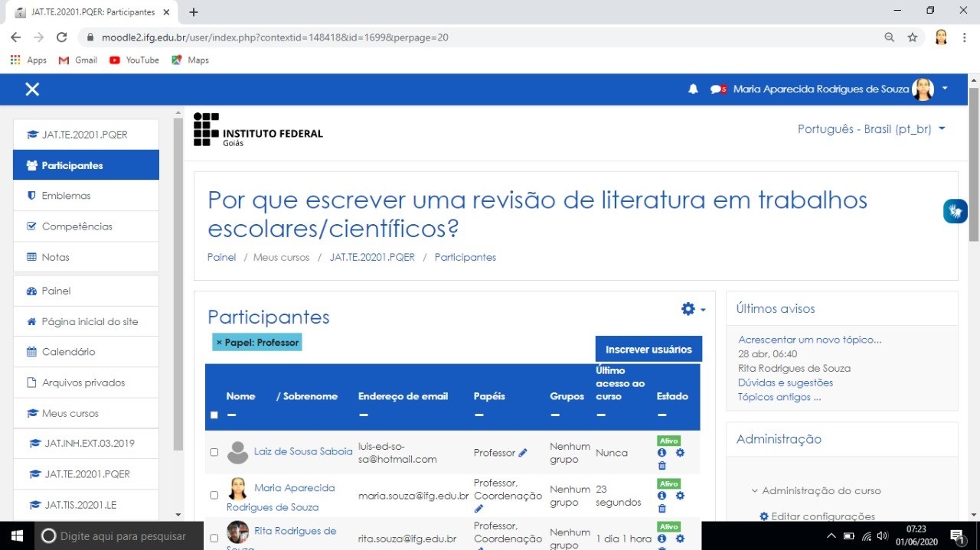The width and height of the screenshot is (980, 550).
Task: Open Emblemas in side menu
Action: [x=86, y=196]
